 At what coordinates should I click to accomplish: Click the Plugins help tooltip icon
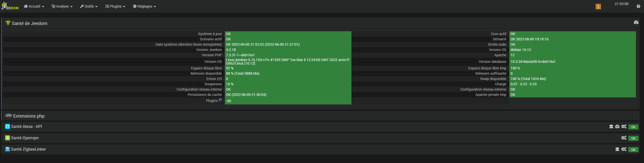[x=220, y=100]
